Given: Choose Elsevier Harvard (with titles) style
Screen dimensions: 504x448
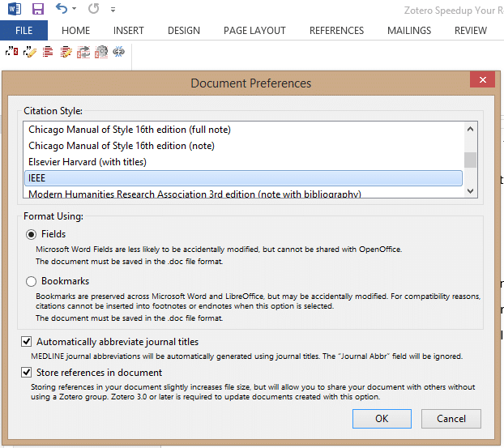Looking at the screenshot, I should coord(88,161).
